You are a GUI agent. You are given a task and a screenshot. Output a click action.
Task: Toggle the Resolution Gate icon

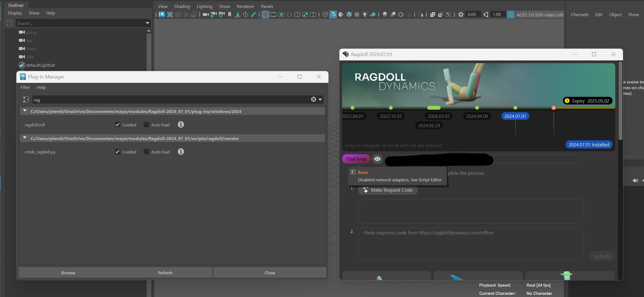pos(281,15)
